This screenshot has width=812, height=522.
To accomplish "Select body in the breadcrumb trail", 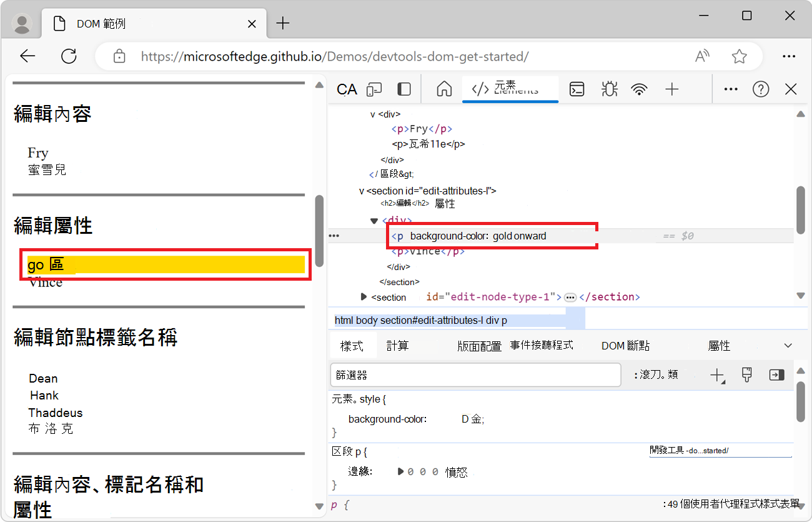I will pos(367,321).
